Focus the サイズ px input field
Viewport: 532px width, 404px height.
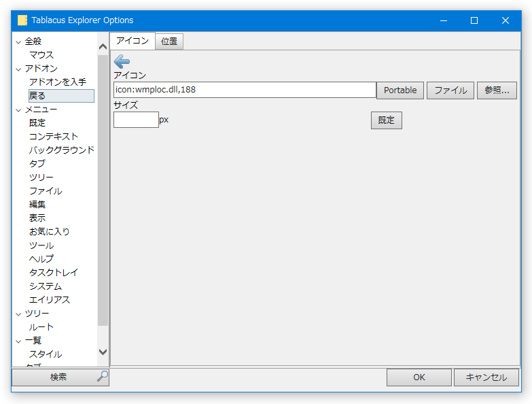click(x=136, y=120)
